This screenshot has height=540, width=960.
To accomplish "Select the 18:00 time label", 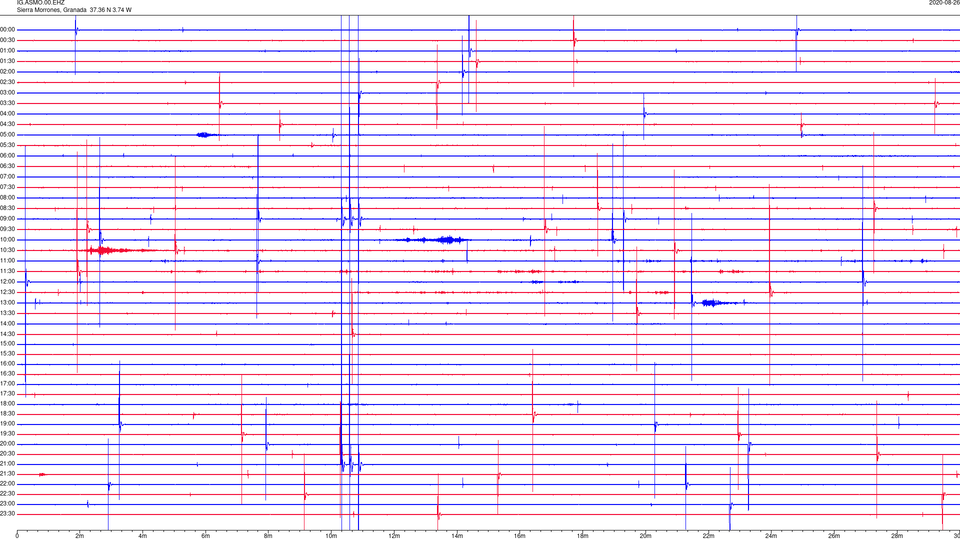I will coord(7,404).
